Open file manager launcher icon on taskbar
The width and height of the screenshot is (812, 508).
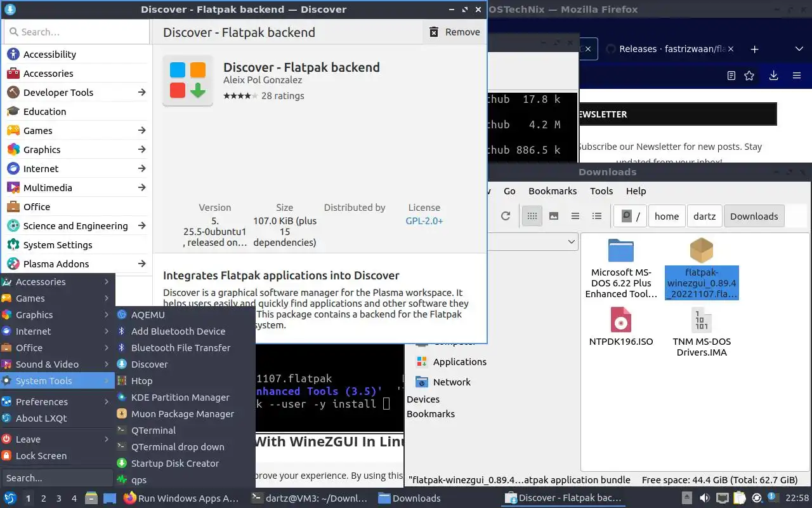pyautogui.click(x=91, y=498)
